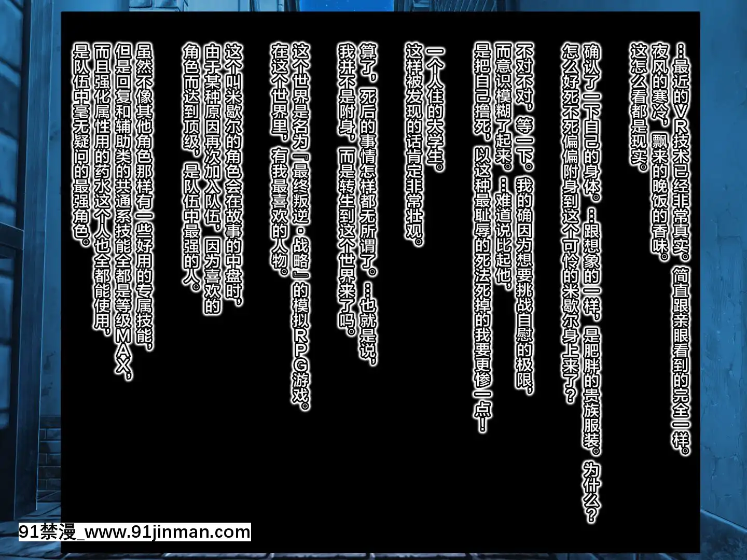The width and height of the screenshot is (747, 560).
Task: Click the line starting '而且强化属性用的药水'
Action: 103,190
